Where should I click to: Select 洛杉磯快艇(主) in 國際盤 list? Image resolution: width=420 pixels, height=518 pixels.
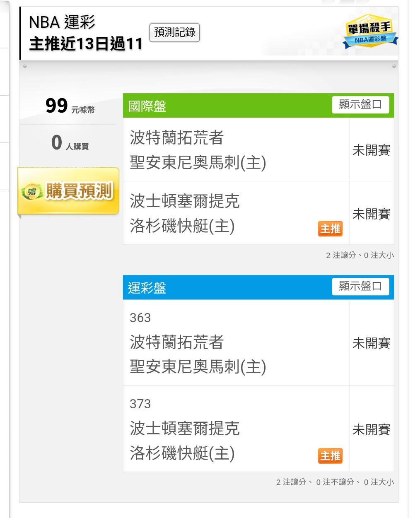182,226
